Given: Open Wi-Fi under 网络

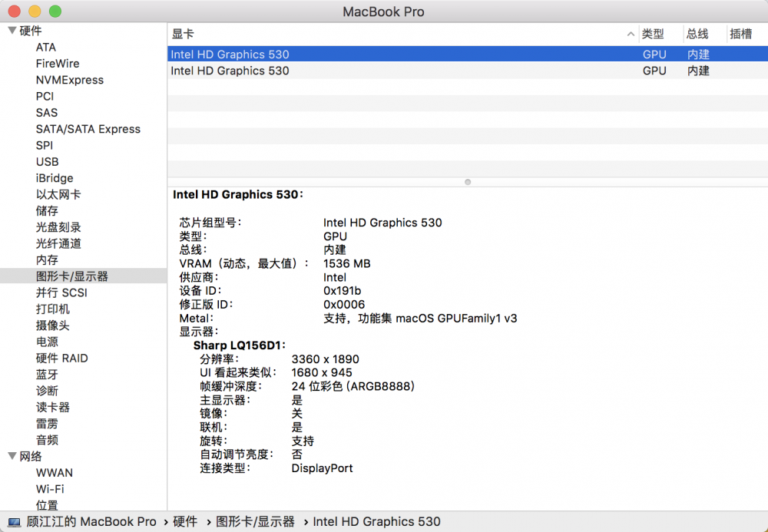Looking at the screenshot, I should [x=50, y=489].
